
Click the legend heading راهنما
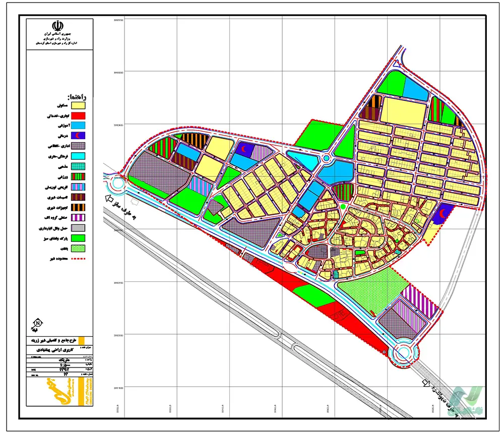point(77,97)
